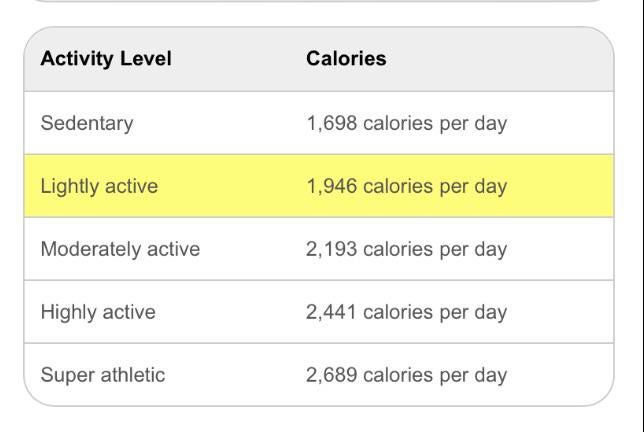644x432 pixels.
Task: Select the Sedentary activity label
Action: point(87,124)
